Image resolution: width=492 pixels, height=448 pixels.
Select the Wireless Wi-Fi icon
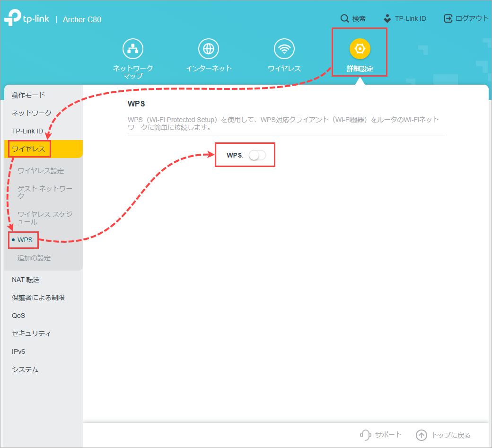[x=284, y=49]
